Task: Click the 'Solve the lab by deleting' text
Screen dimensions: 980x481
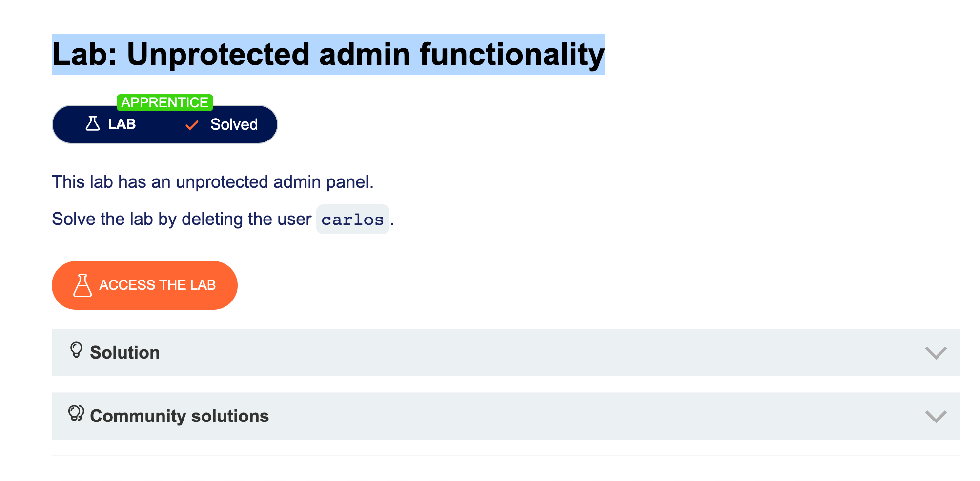Action: 181,219
